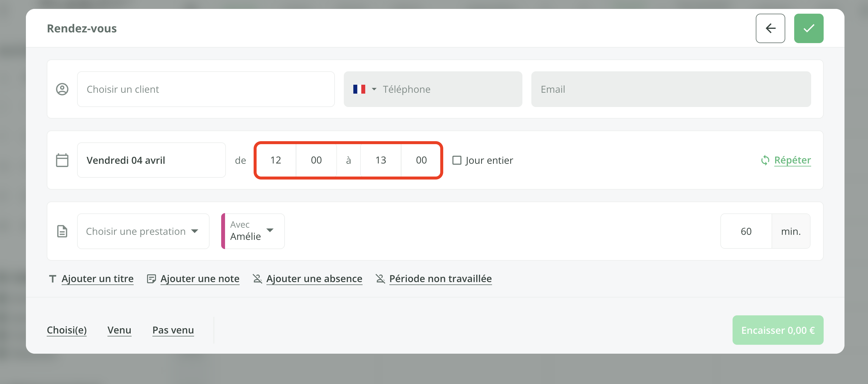Mark appointment as Venu
Image resolution: width=868 pixels, height=384 pixels.
point(119,330)
